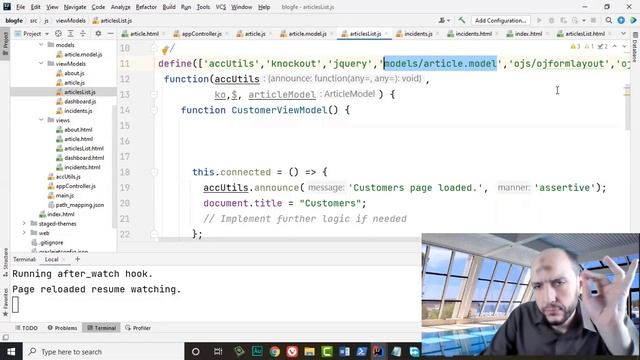Open the Refactor menu

click(x=146, y=7)
